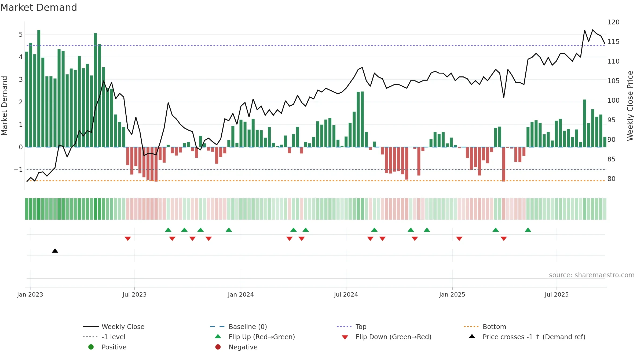
Task: Select the Top legend label
Action: 361,327
